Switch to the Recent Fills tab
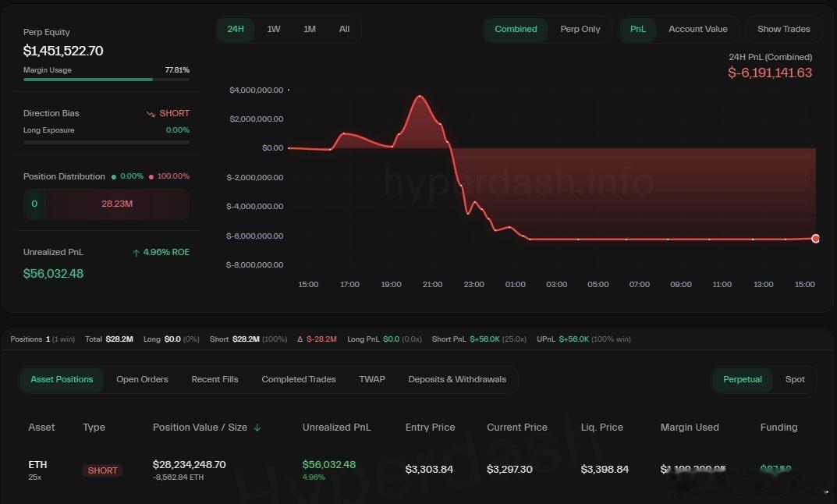Screen dimensions: 837x504 [x=215, y=379]
